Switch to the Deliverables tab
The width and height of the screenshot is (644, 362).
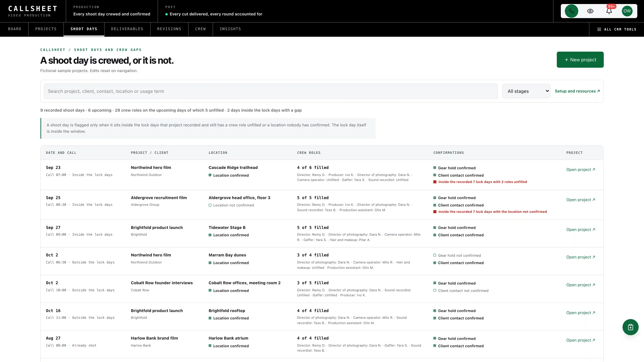(127, 29)
